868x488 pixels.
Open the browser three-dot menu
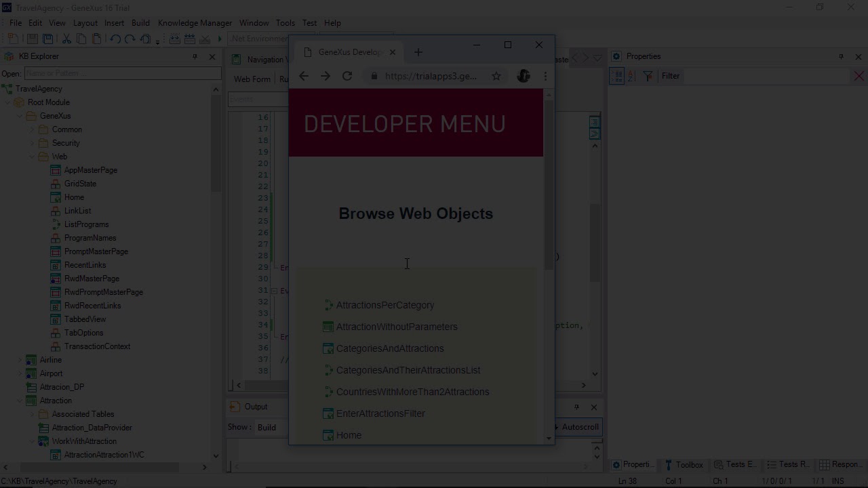545,76
